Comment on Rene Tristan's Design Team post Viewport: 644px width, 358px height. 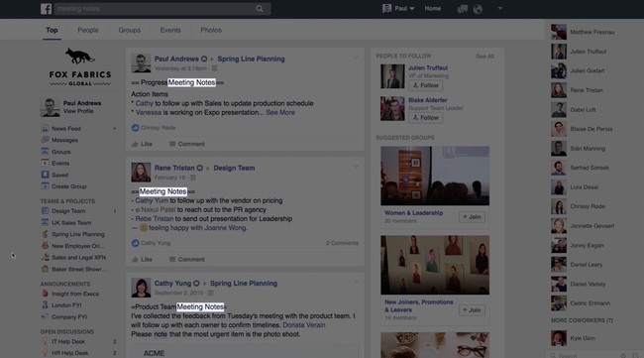click(x=187, y=260)
